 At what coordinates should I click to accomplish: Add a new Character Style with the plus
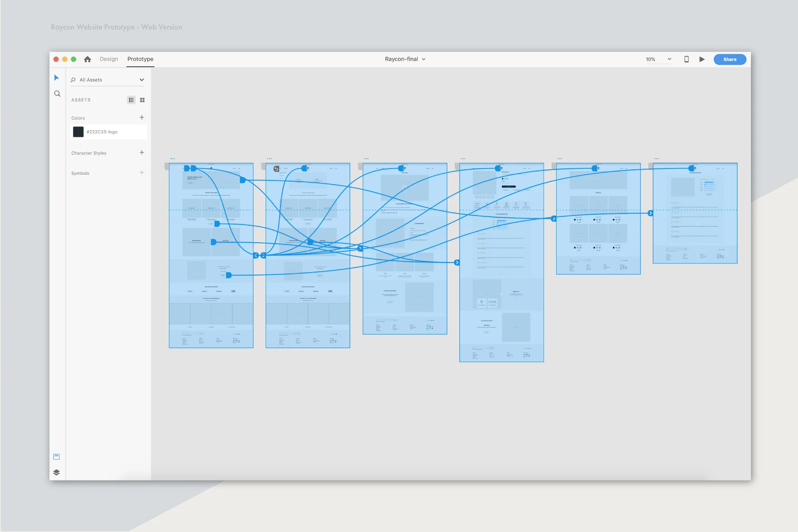point(142,152)
